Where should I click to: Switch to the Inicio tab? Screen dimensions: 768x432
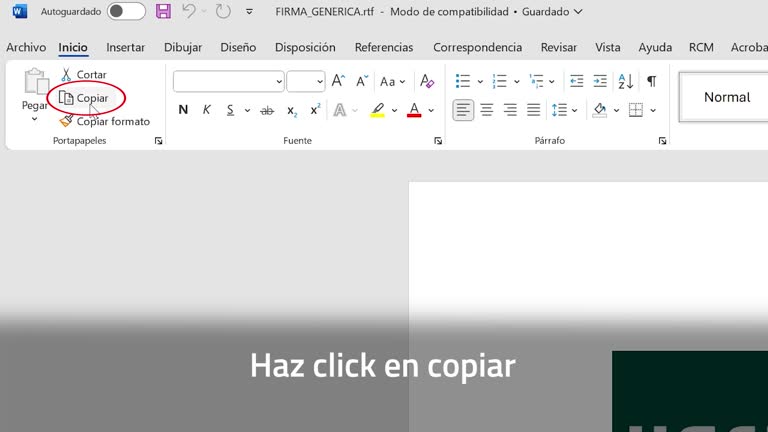[73, 48]
